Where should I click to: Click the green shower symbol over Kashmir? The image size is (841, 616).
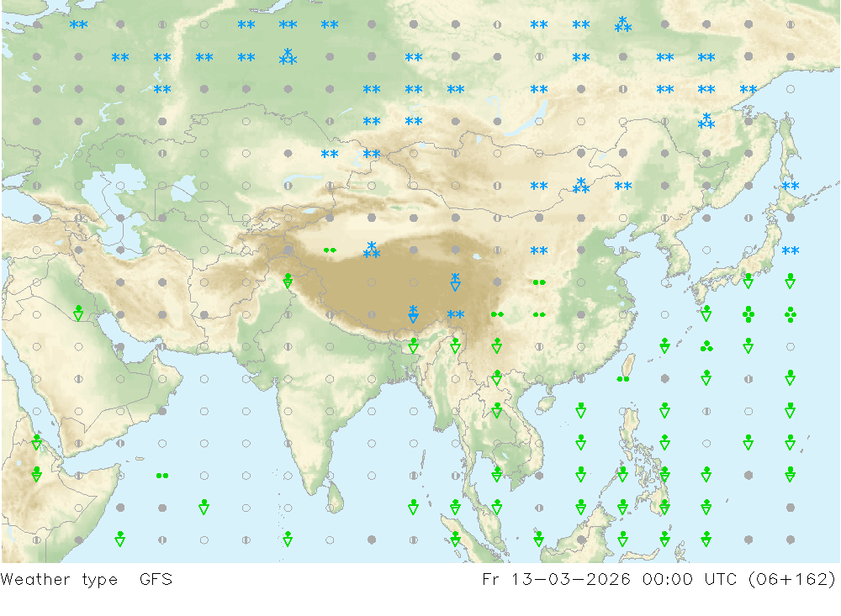coord(288,281)
